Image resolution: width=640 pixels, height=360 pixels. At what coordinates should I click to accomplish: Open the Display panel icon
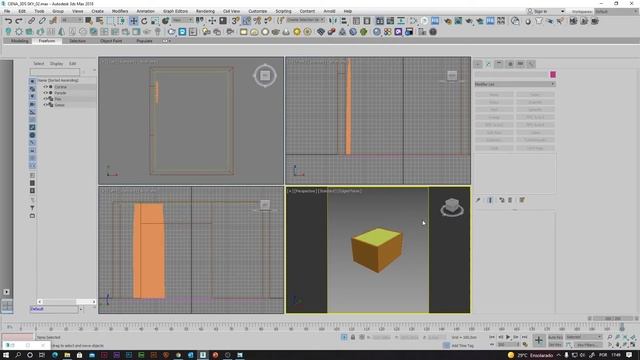520,64
